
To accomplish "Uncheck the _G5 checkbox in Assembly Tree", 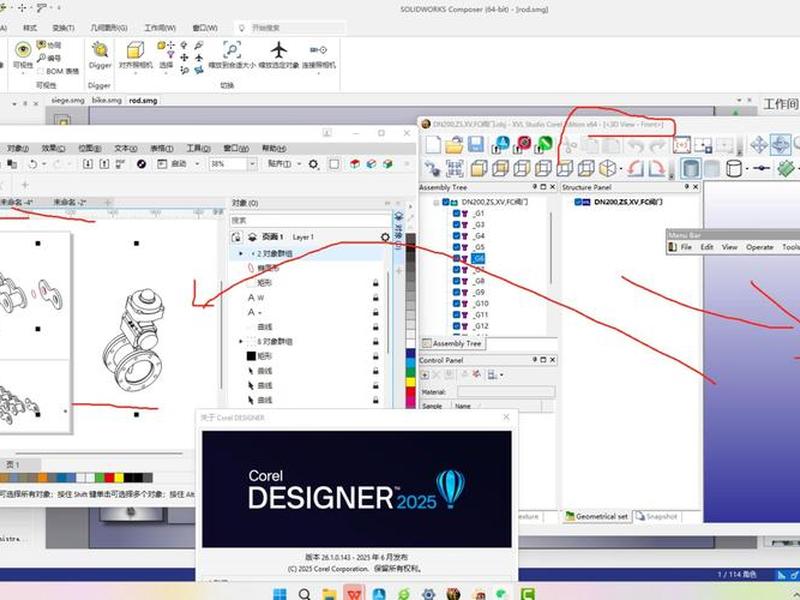I will pyautogui.click(x=457, y=247).
